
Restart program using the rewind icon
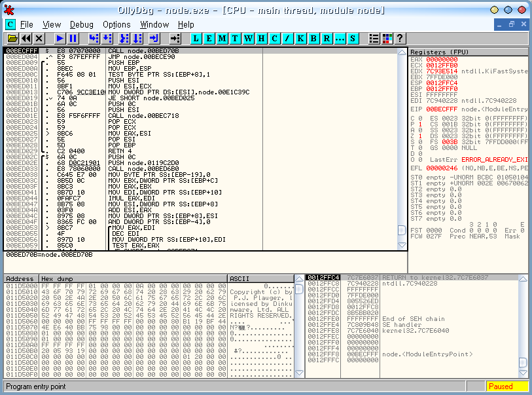26,39
